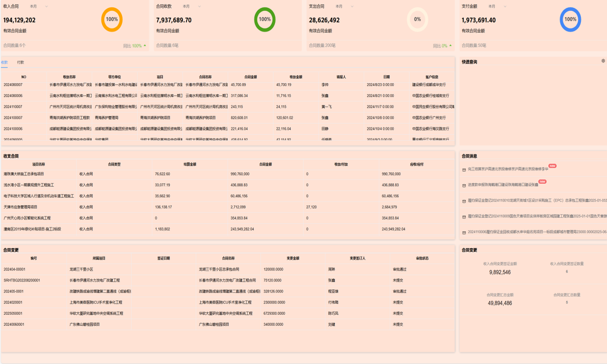Click envelope icon beside 国色天香 deposit message
The image size is (607, 364).
tap(464, 217)
